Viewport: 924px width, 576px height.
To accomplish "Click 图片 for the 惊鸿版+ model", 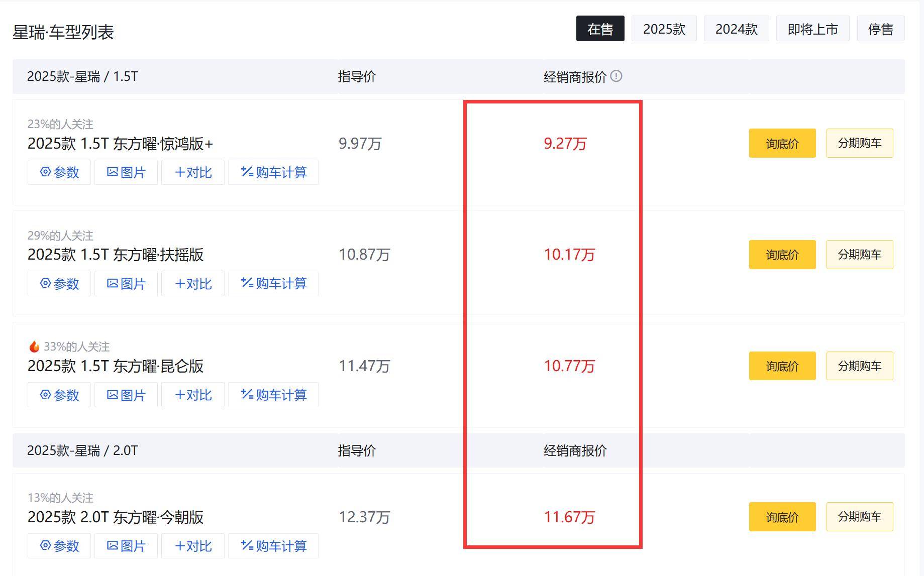I will click(126, 172).
